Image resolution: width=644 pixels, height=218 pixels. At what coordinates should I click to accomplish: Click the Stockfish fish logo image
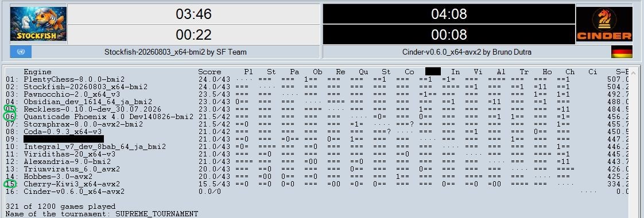[38, 24]
